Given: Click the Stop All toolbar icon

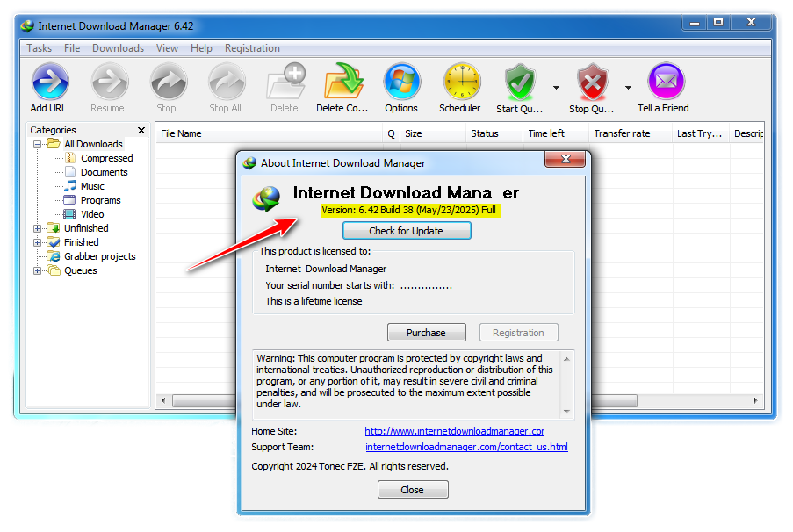Looking at the screenshot, I should 227,82.
